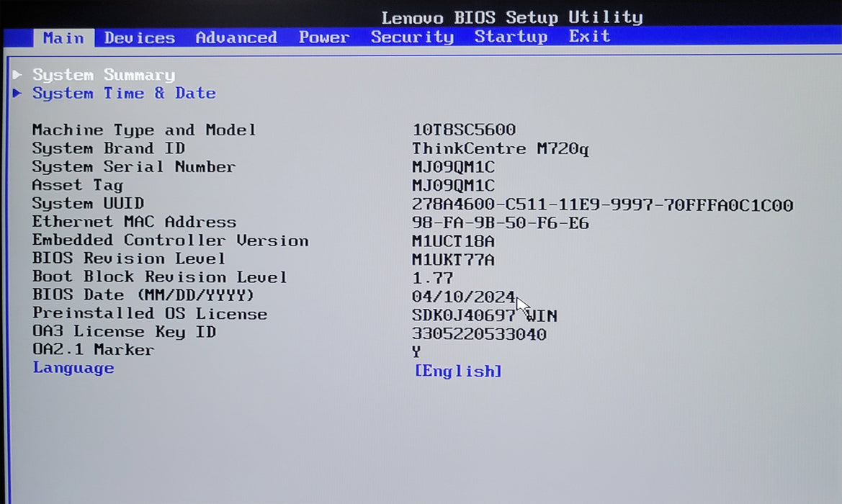Click the BIOS date 04/10/2024
The image size is (842, 504).
pos(463,297)
